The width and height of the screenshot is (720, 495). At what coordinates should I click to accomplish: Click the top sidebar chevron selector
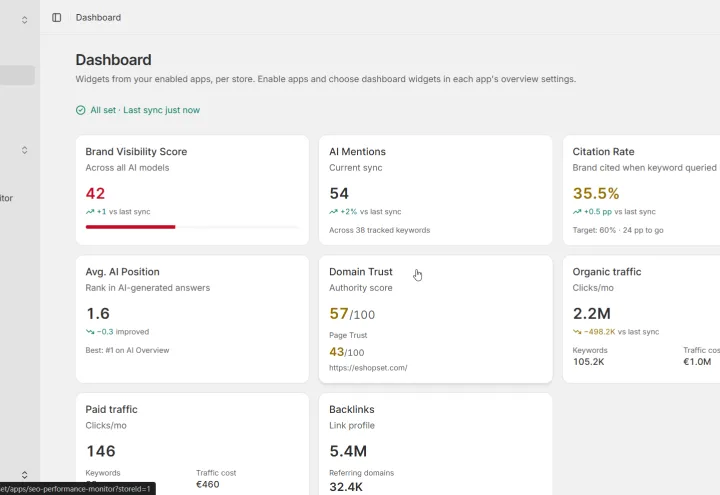[x=24, y=20]
